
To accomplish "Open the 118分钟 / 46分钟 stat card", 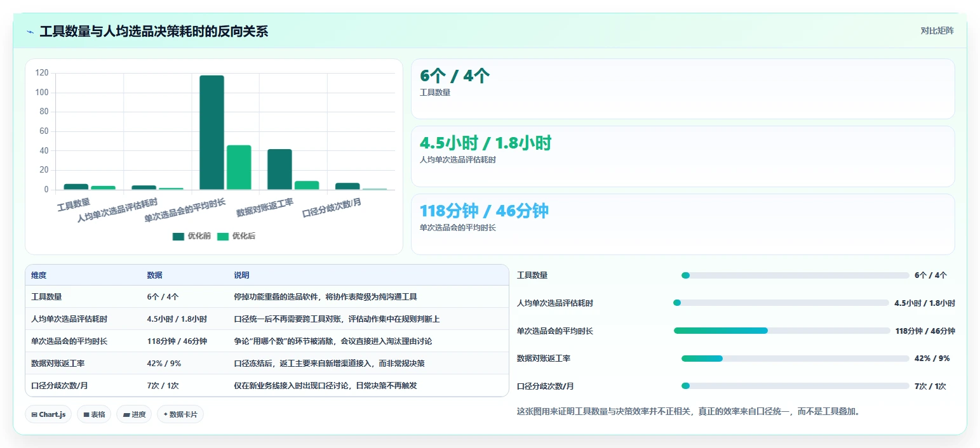I will [683, 224].
